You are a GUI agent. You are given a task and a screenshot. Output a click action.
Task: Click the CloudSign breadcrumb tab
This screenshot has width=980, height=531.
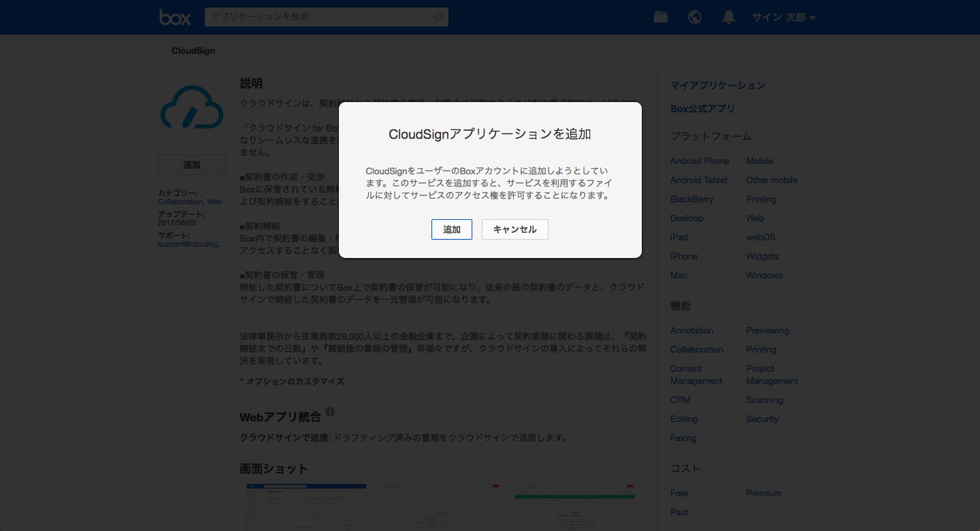(x=193, y=51)
